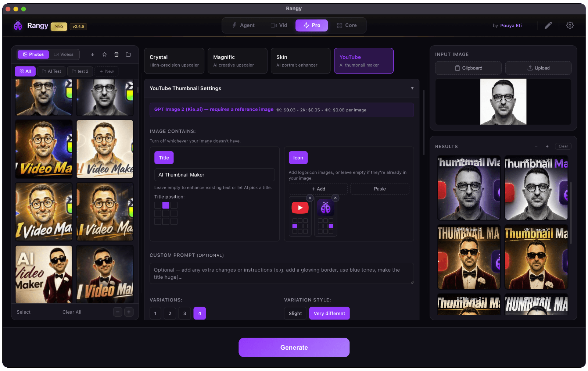The height and width of the screenshot is (371, 588).
Task: Choose Slight variation style
Action: [295, 313]
